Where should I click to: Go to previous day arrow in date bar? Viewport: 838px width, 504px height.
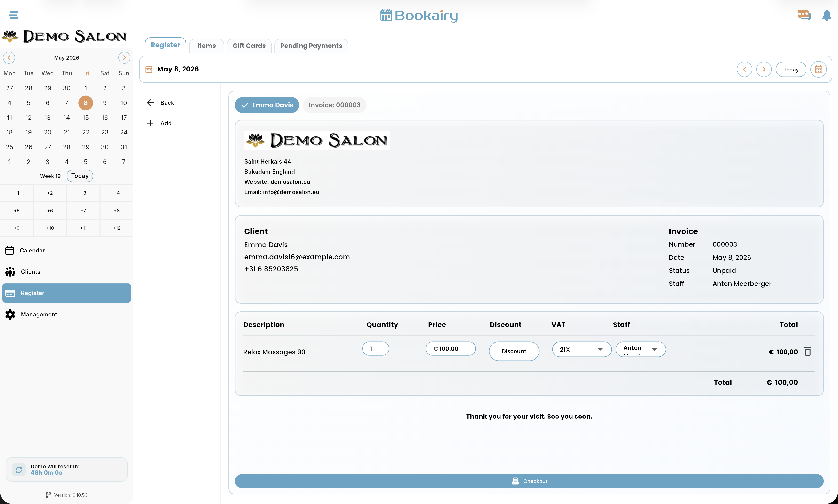click(x=744, y=69)
